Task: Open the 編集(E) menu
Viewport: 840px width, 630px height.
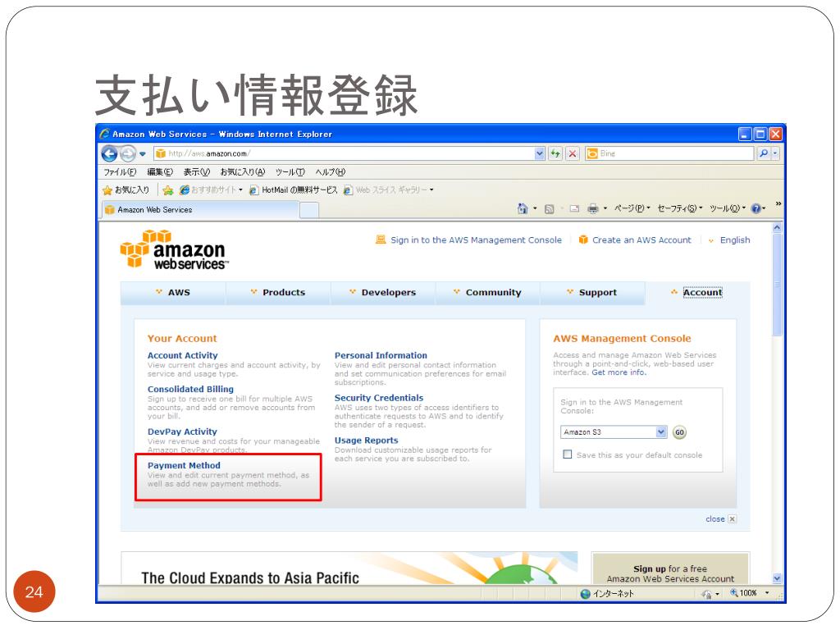Action: 160,172
